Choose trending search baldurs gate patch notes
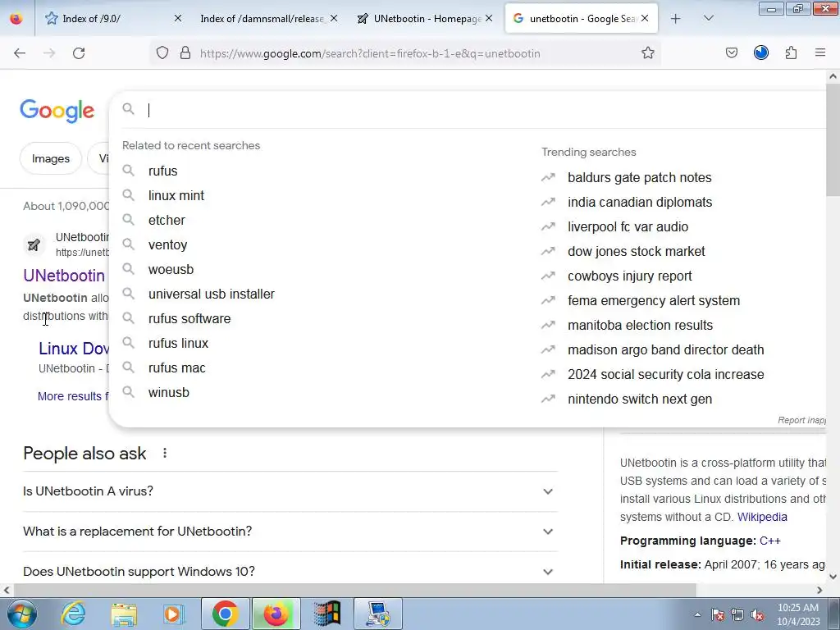Screen dimensions: 840x630 640,177
